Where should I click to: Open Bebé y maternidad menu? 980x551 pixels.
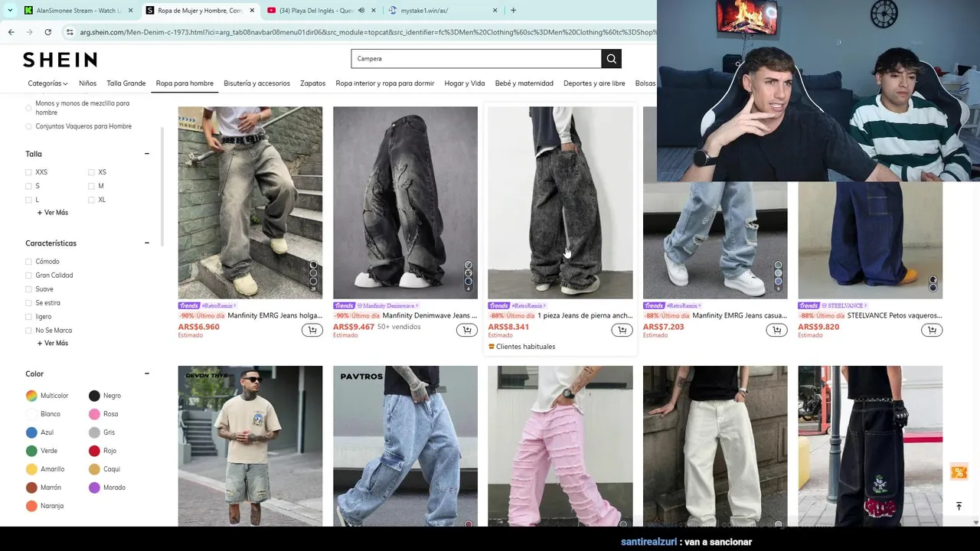coord(524,83)
